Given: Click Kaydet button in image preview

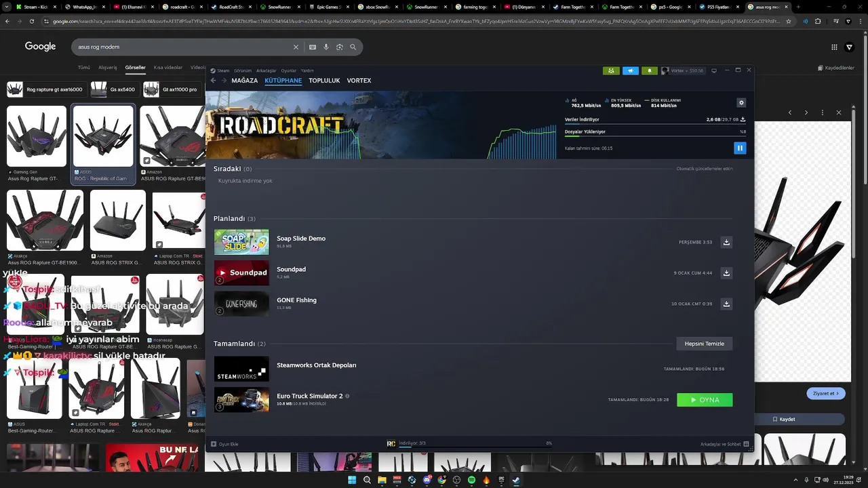Looking at the screenshot, I should [x=783, y=420].
